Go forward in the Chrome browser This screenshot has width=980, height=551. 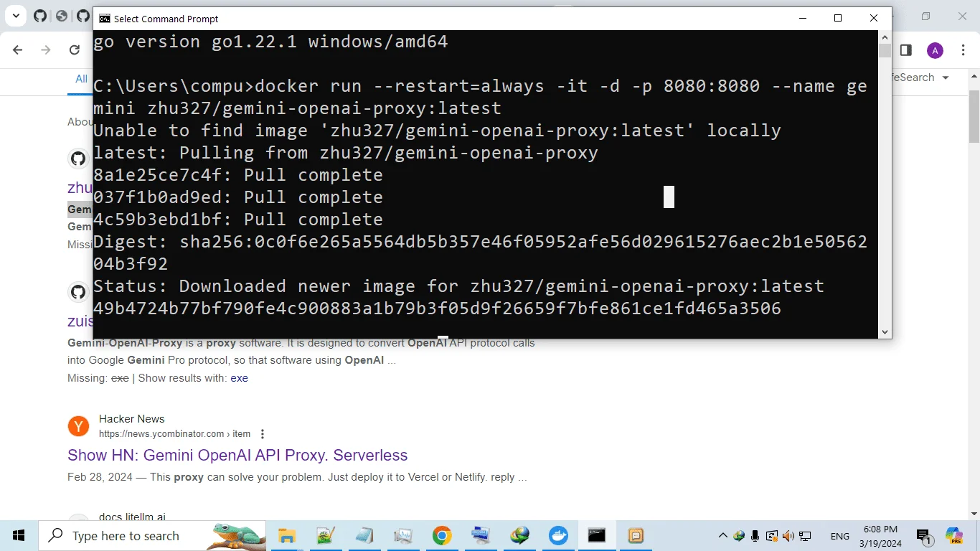pyautogui.click(x=46, y=50)
